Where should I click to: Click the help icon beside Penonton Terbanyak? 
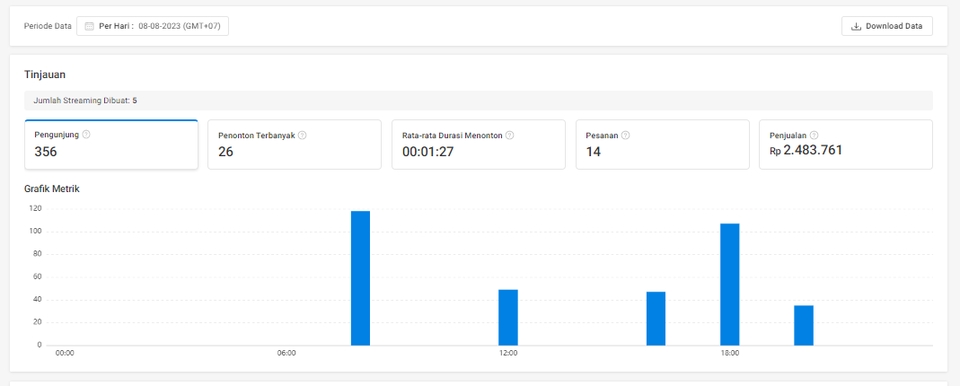pos(302,135)
